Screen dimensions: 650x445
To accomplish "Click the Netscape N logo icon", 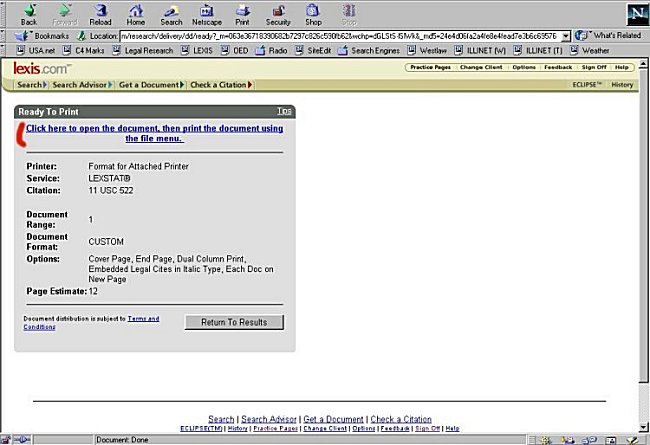I will click(x=637, y=15).
